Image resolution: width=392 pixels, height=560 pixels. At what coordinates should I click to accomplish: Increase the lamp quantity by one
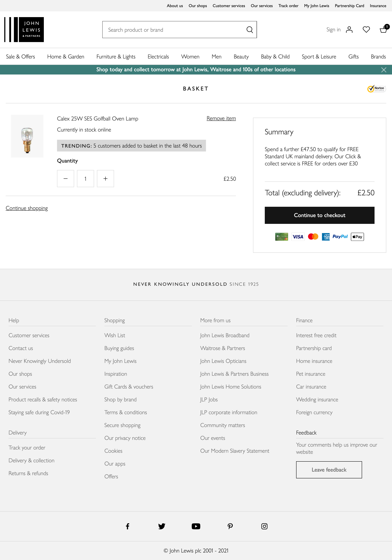[105, 179]
